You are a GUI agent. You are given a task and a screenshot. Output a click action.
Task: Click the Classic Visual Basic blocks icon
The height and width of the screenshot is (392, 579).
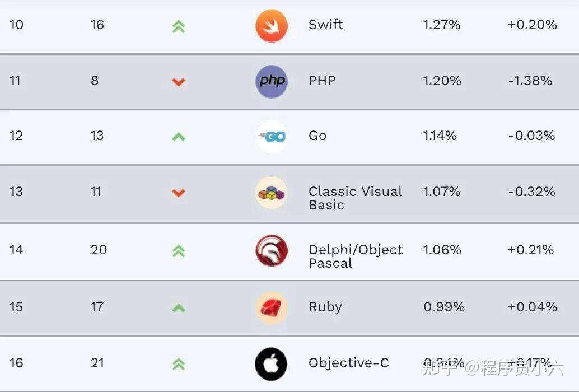pyautogui.click(x=272, y=193)
